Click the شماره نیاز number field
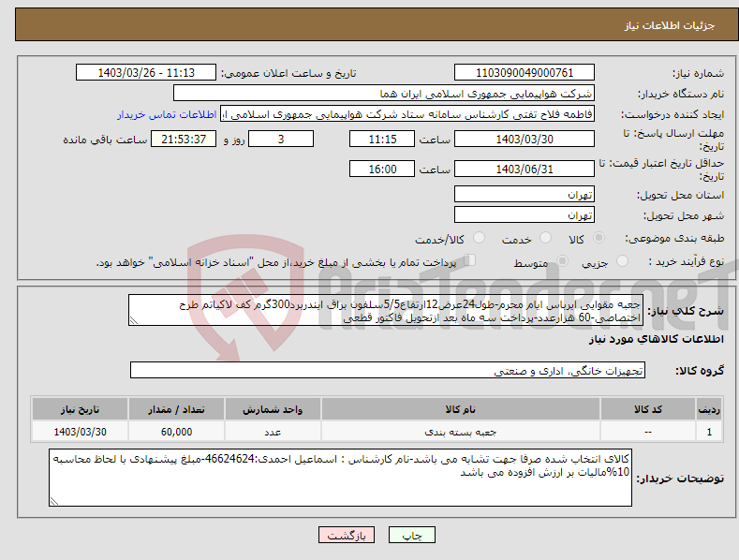The width and height of the screenshot is (739, 560). [x=525, y=73]
